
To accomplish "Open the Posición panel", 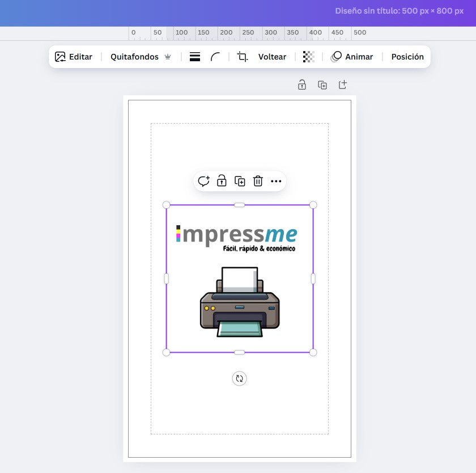I will (x=407, y=57).
